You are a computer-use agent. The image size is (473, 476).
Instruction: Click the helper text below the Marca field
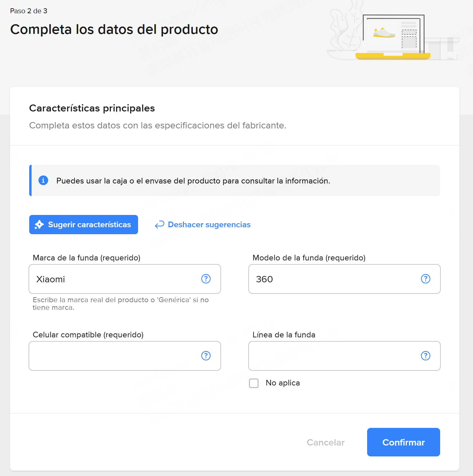[x=120, y=303]
